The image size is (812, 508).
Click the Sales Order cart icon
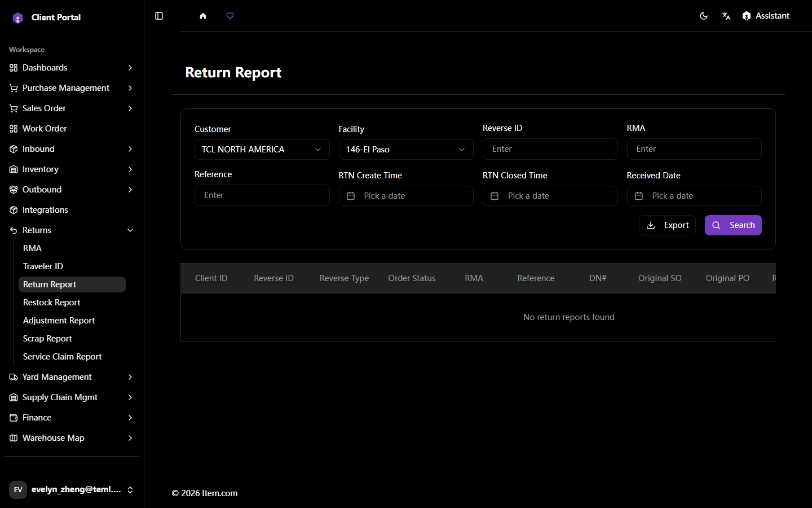[14, 108]
